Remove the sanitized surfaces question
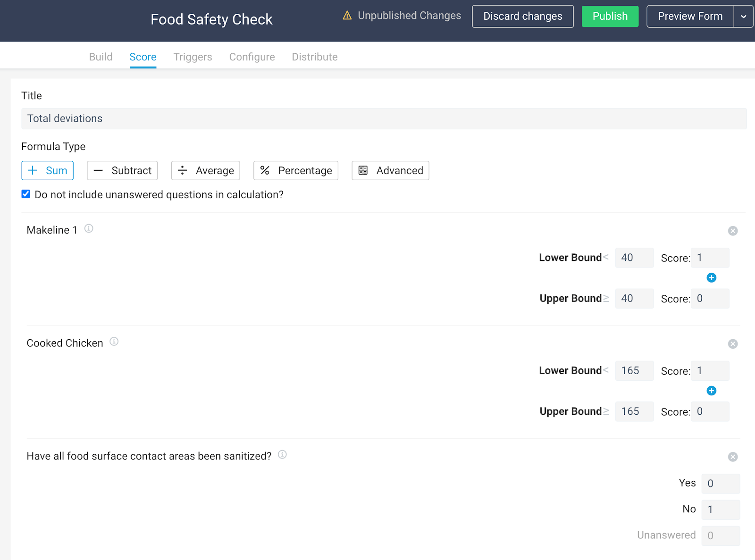The image size is (755, 560). (733, 457)
